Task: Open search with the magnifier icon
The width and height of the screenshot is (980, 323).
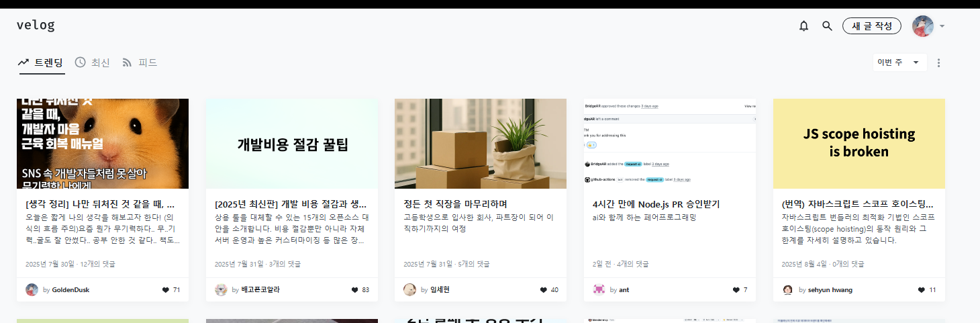Action: [x=827, y=26]
